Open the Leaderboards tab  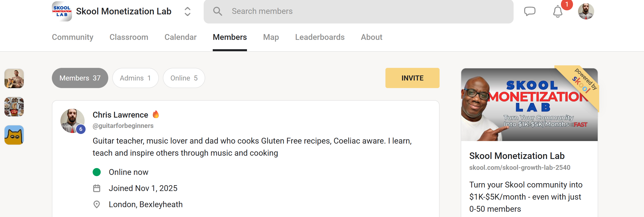coord(320,37)
